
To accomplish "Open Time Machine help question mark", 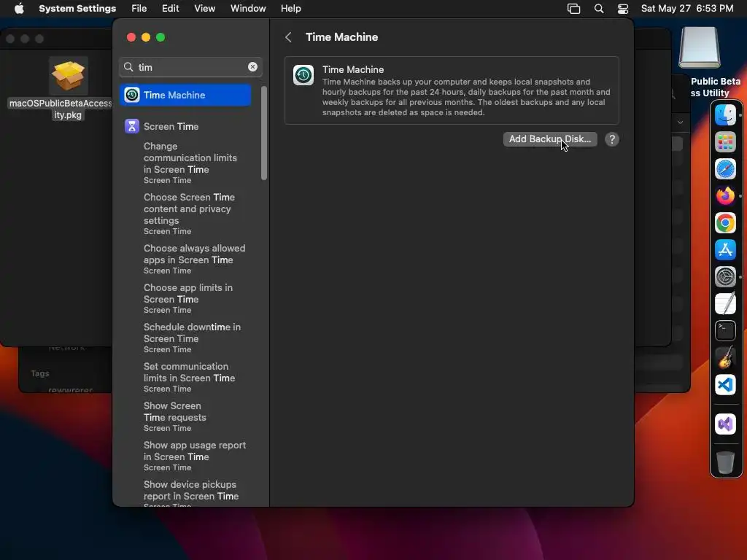I will pos(612,139).
